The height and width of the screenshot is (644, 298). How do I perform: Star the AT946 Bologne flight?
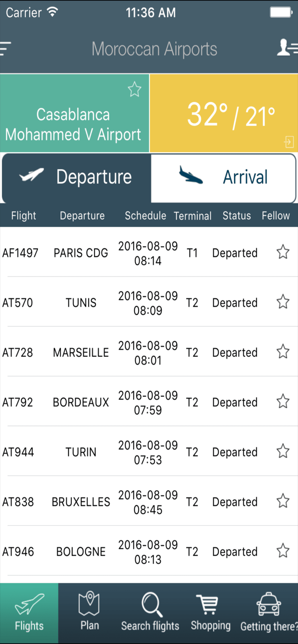tap(283, 550)
